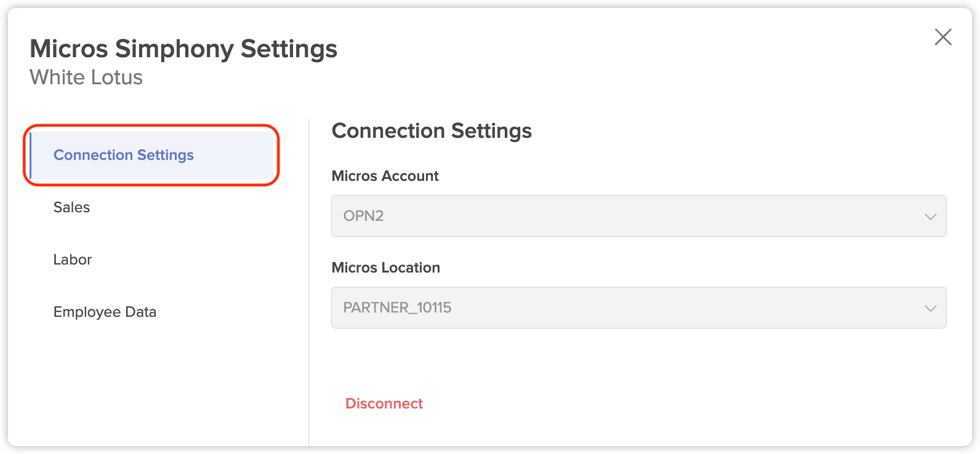Click the blue active indicator beside Connection Settings
980x454 pixels.
pos(30,155)
